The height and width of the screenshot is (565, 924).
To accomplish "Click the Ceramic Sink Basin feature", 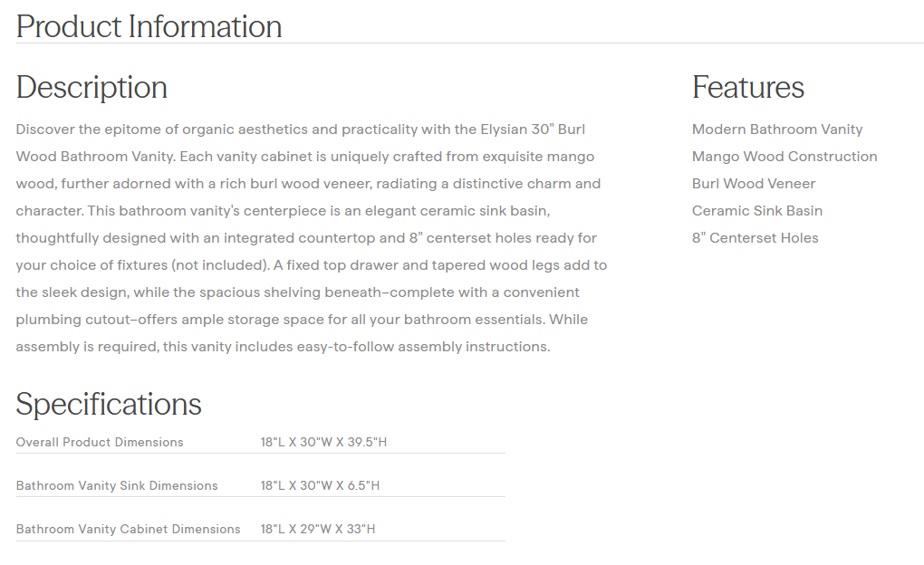I will [x=756, y=211].
